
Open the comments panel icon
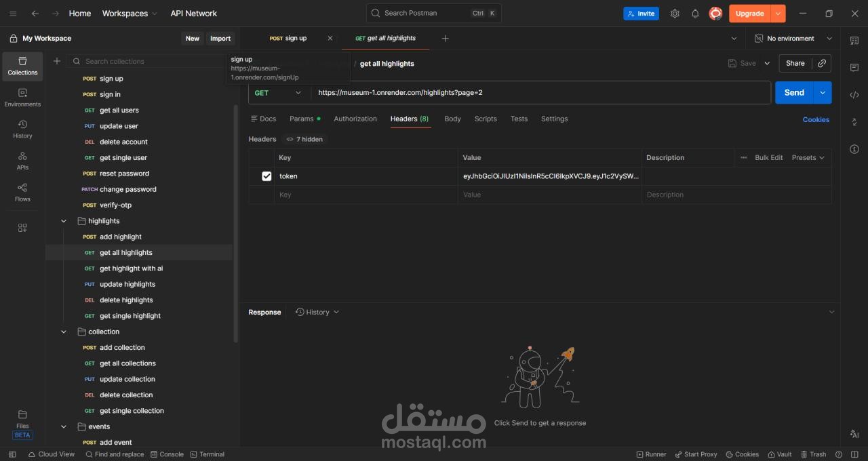[854, 68]
